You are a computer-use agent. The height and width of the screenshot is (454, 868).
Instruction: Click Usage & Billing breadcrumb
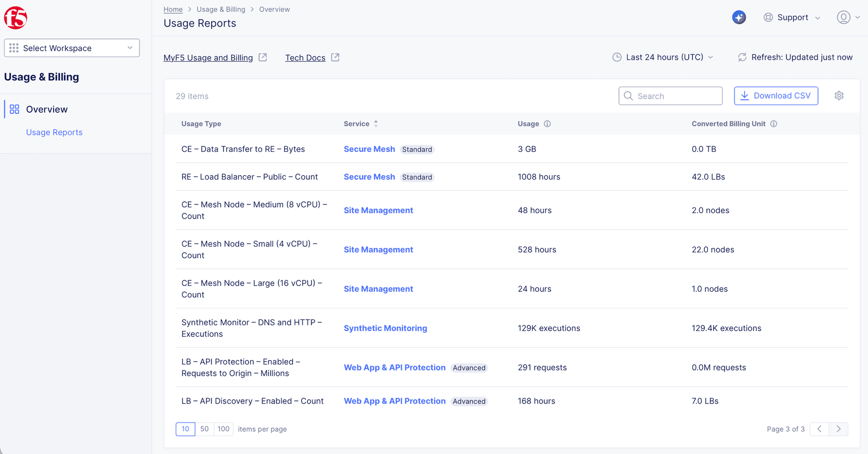[221, 9]
